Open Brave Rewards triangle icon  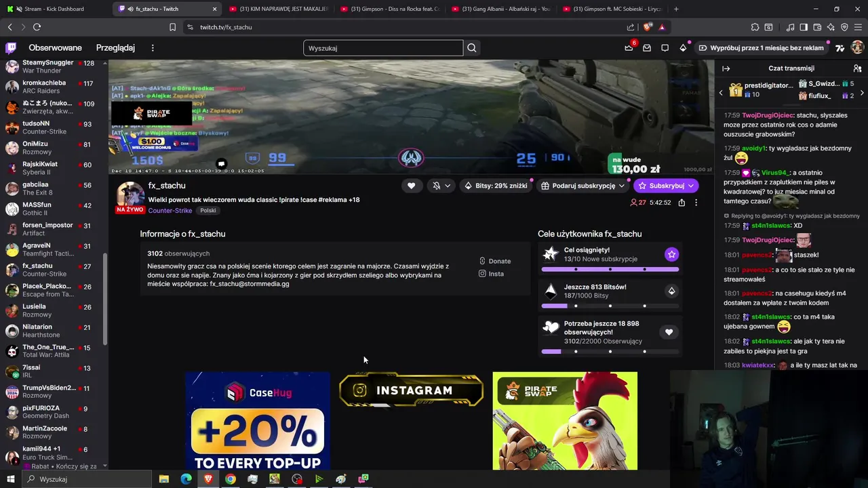pyautogui.click(x=662, y=27)
